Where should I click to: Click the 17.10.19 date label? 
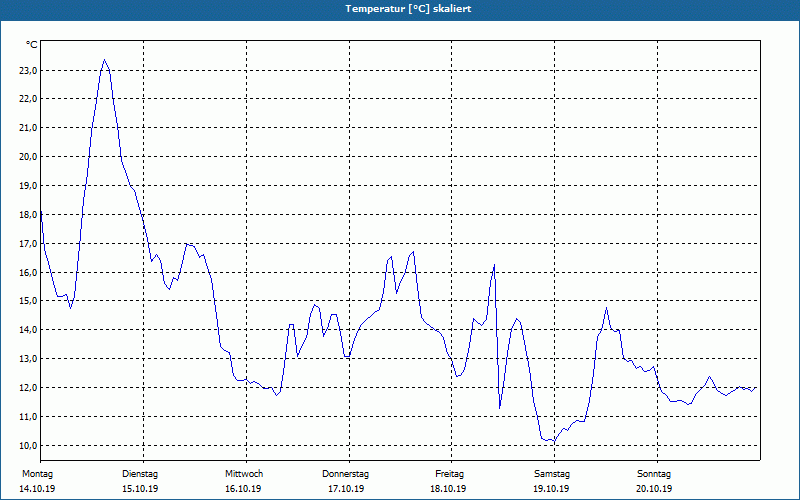click(346, 489)
